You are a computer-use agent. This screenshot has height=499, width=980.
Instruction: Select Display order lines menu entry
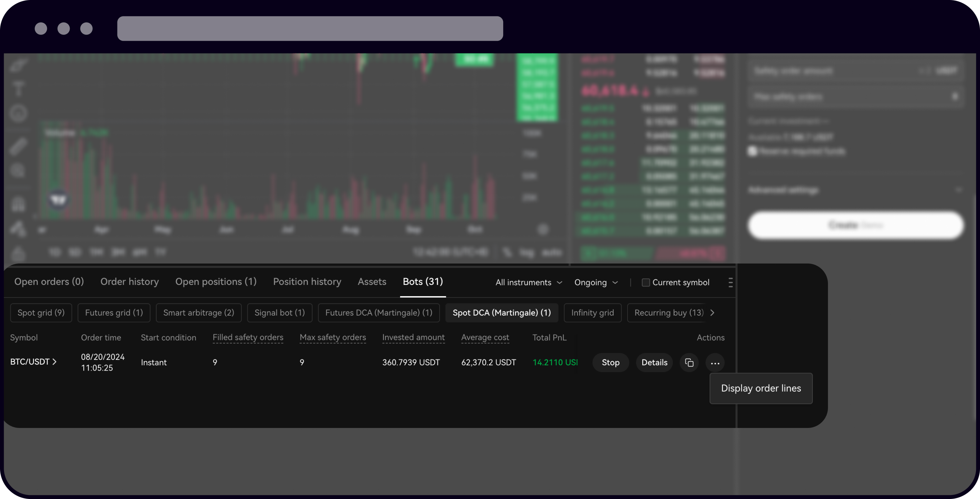pyautogui.click(x=761, y=388)
